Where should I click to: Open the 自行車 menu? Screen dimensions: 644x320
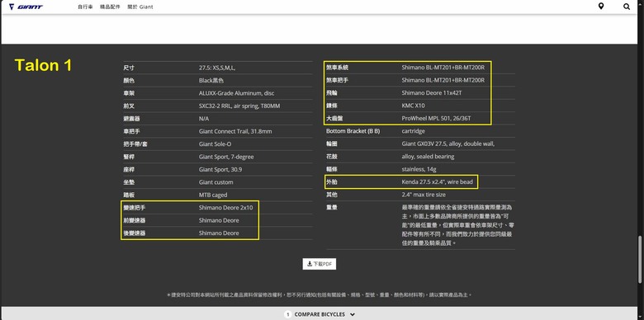pyautogui.click(x=85, y=7)
